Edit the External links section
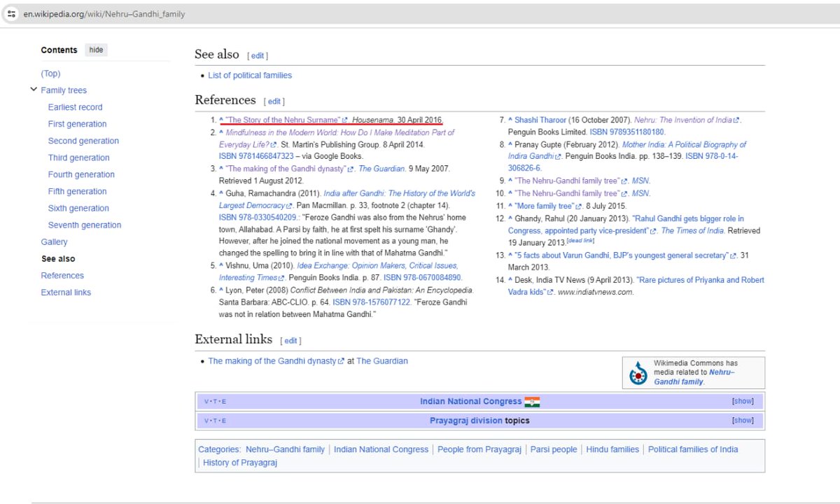 click(290, 341)
